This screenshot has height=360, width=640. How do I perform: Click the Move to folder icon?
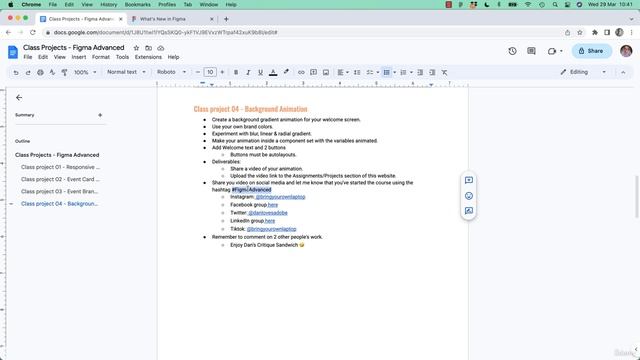click(148, 48)
